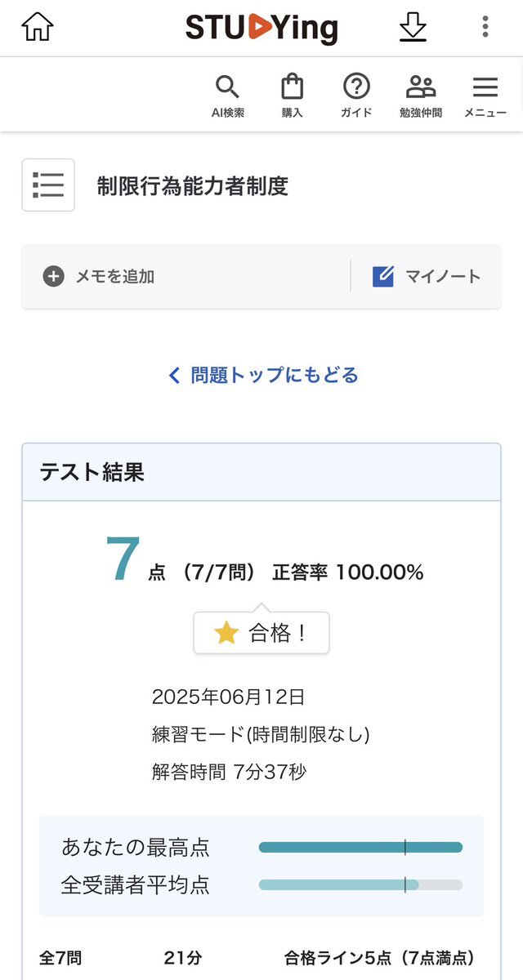Tap the マイノート pencil icon
This screenshot has width=523, height=980.
coord(383,276)
